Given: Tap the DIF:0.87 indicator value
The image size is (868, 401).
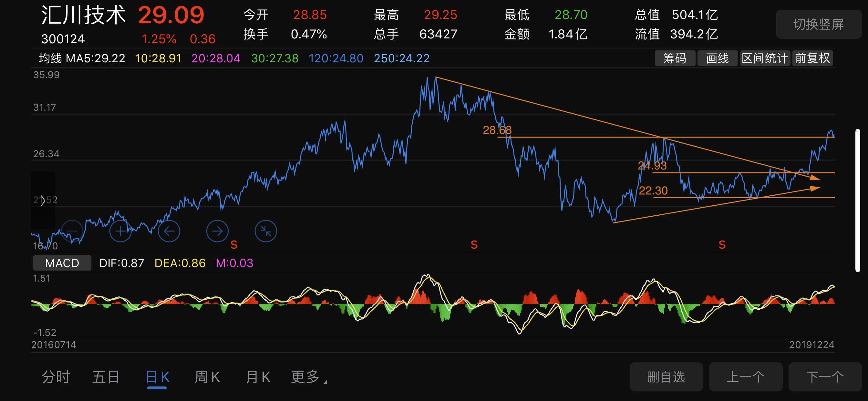Looking at the screenshot, I should pos(122,263).
